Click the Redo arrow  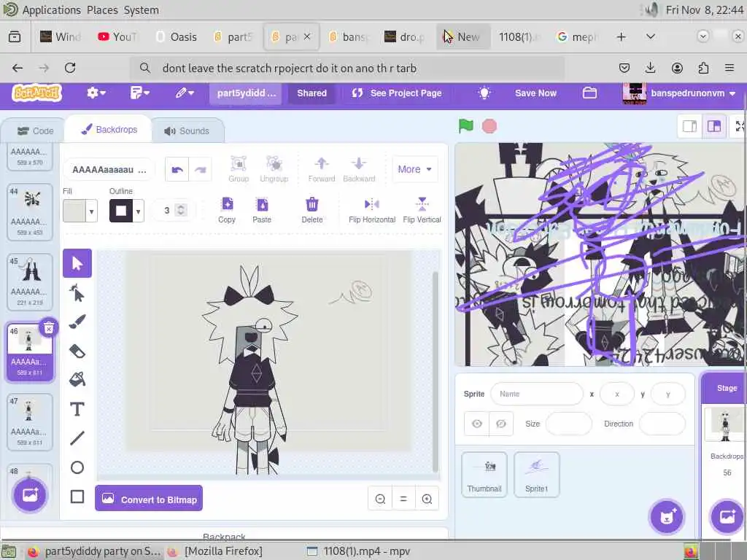tap(200, 169)
